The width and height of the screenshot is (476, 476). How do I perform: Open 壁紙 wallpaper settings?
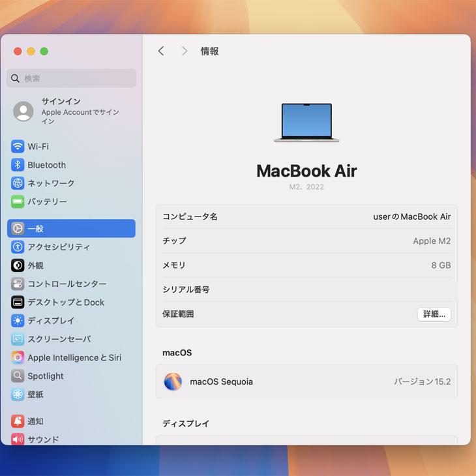tap(35, 394)
